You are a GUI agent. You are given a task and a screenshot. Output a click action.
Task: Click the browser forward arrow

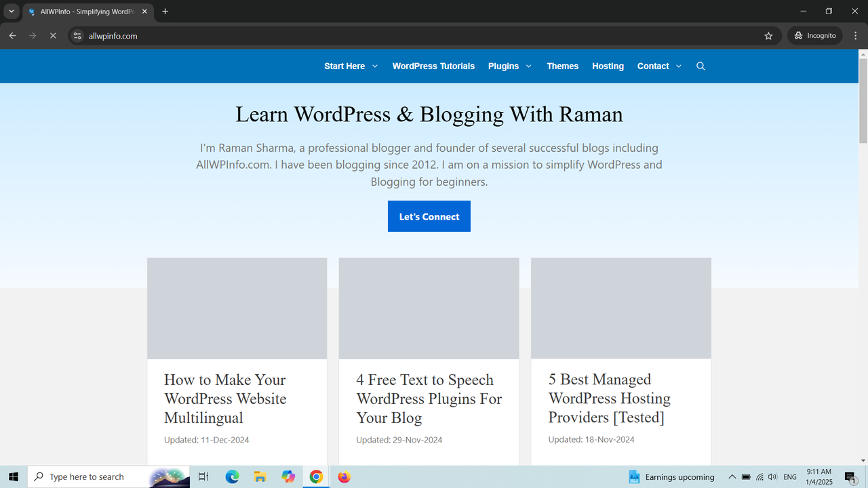(33, 36)
